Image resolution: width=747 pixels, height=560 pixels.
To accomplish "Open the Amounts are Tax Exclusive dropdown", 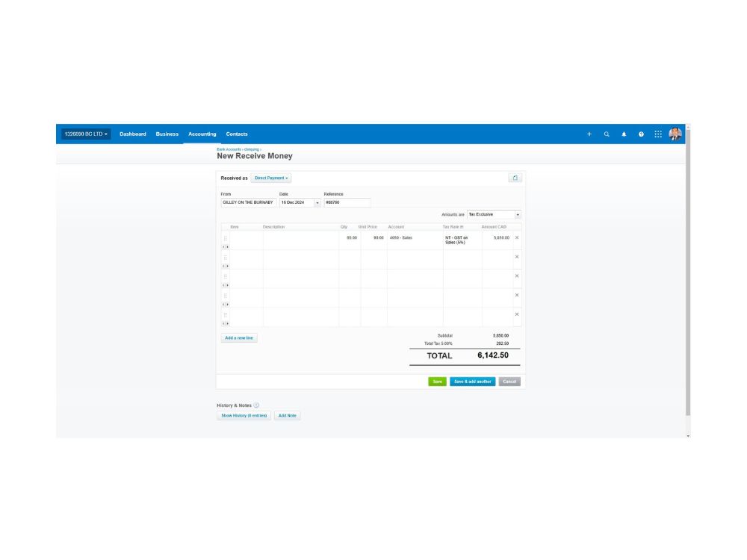I will coord(494,214).
